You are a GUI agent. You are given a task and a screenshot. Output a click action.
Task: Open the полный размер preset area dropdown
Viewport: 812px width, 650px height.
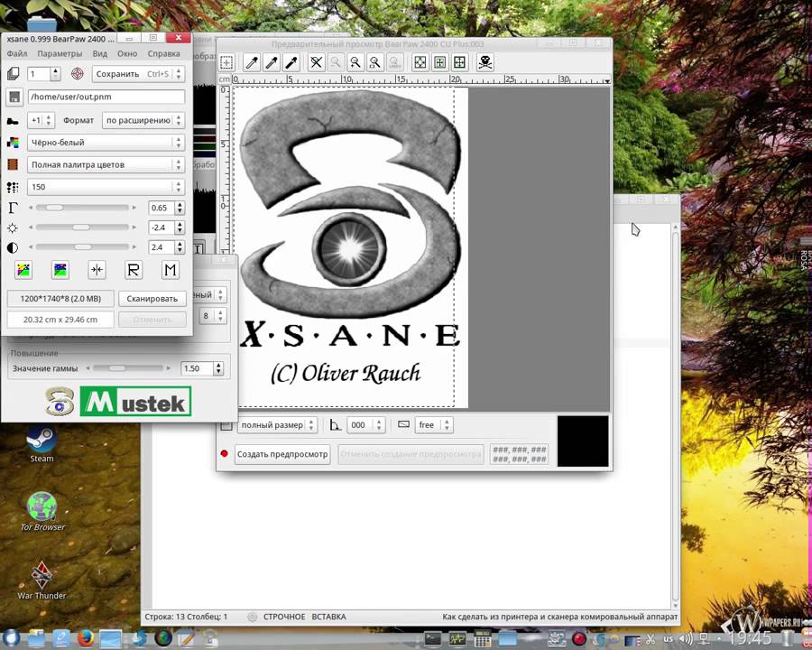coord(277,425)
